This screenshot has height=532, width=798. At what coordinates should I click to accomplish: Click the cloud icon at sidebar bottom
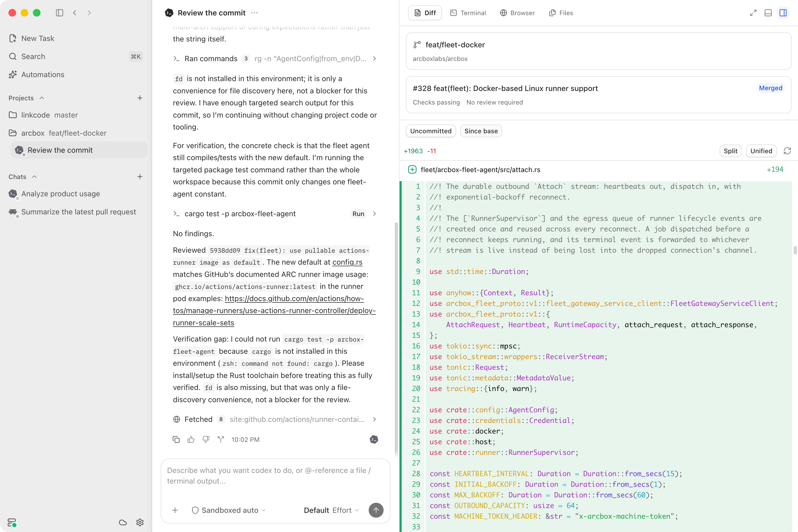click(123, 522)
